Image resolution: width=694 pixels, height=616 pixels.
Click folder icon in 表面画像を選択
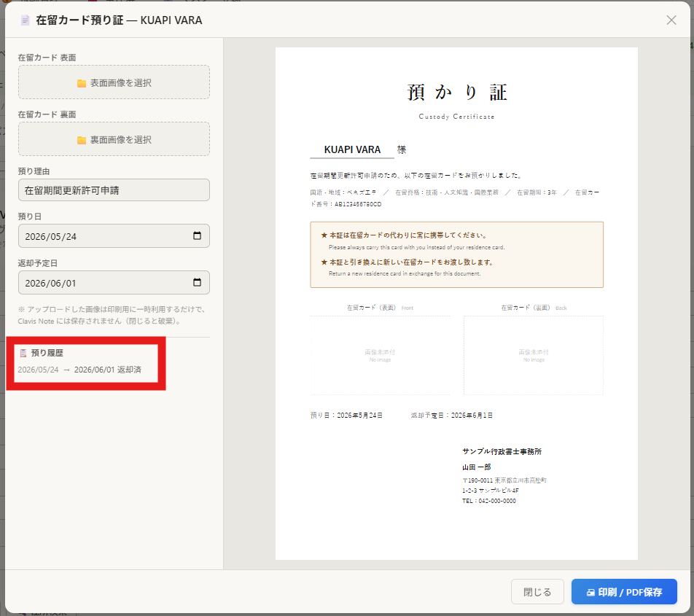[82, 83]
